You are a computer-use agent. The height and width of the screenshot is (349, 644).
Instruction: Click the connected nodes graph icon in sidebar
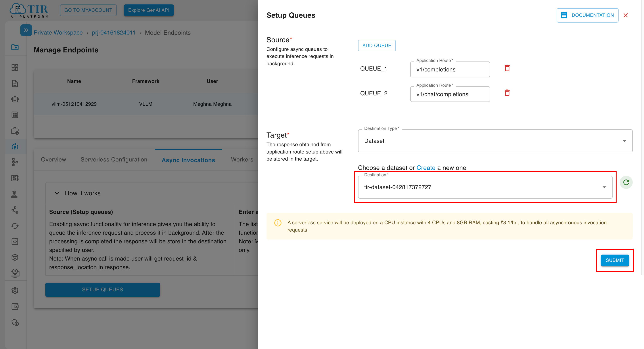pos(15,210)
